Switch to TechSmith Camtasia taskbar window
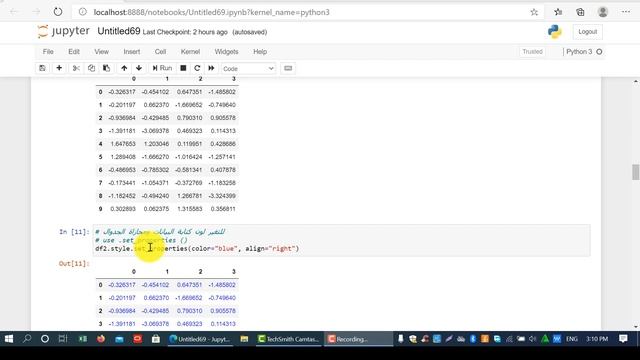The height and width of the screenshot is (360, 640). (x=288, y=339)
